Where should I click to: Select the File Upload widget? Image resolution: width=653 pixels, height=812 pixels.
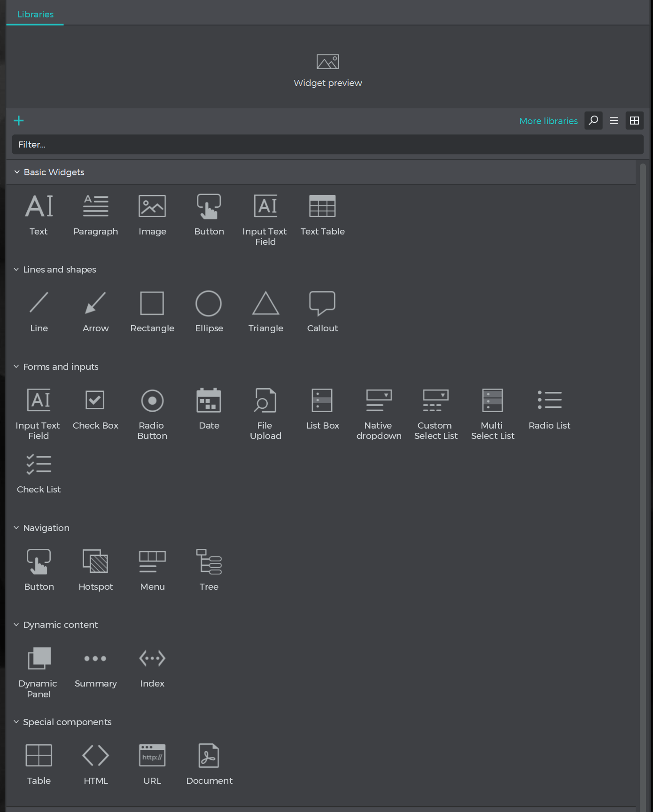(x=265, y=401)
